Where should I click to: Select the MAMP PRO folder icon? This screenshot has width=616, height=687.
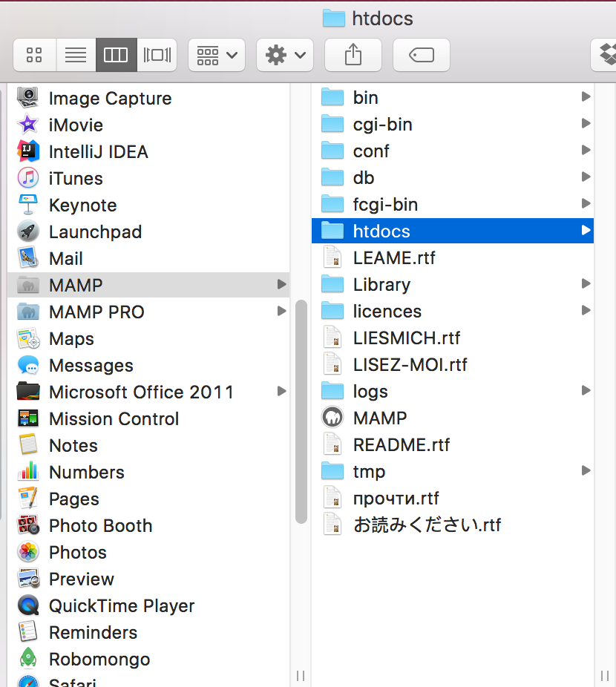click(28, 312)
